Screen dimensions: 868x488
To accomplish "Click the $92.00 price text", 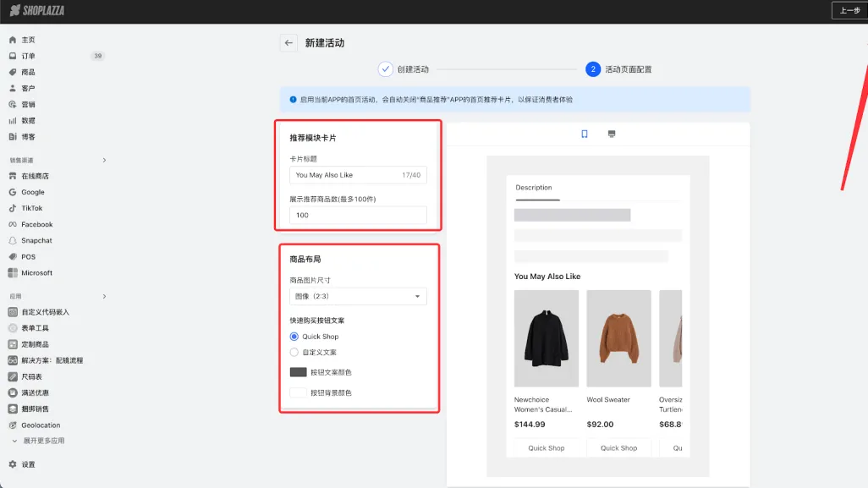I will pos(600,425).
